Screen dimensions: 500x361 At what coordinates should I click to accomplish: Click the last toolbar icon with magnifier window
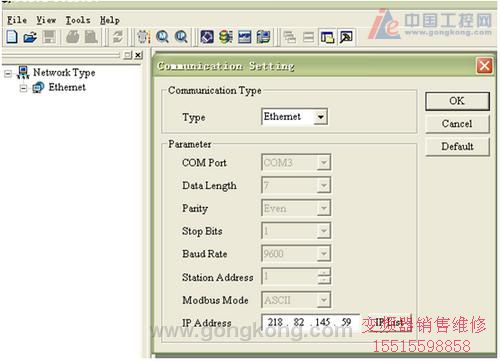(346, 37)
